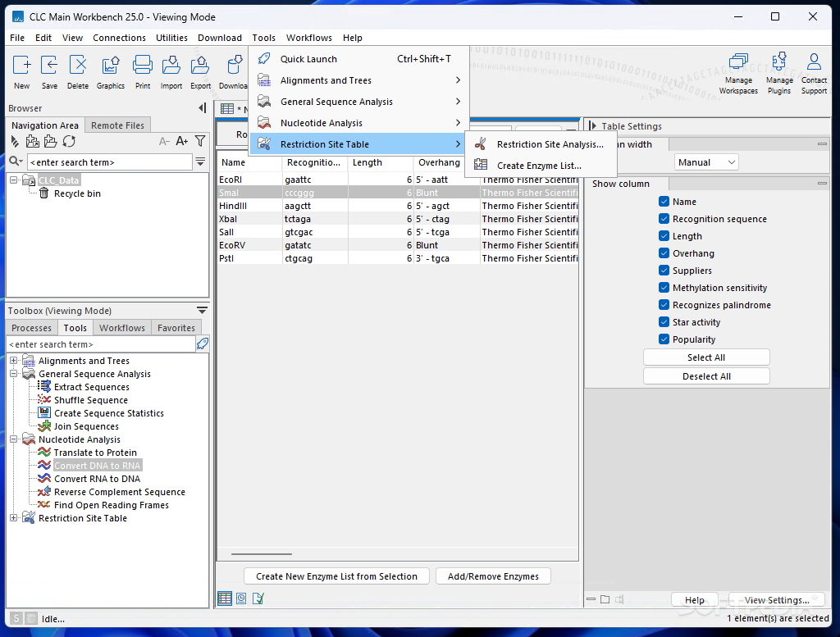Click the Deselect All button
Screen dimensions: 840x637
pos(706,376)
